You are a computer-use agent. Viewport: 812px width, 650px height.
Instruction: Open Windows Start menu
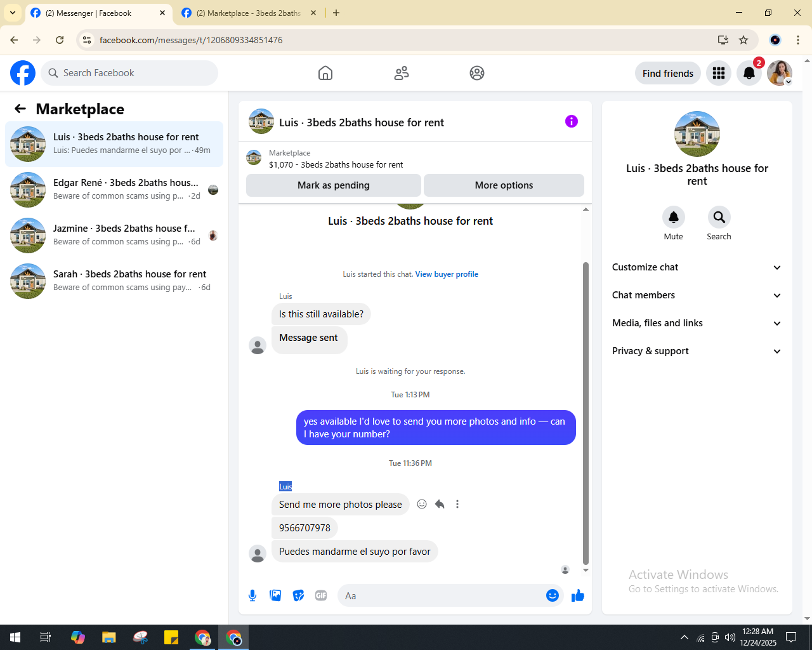pos(15,637)
